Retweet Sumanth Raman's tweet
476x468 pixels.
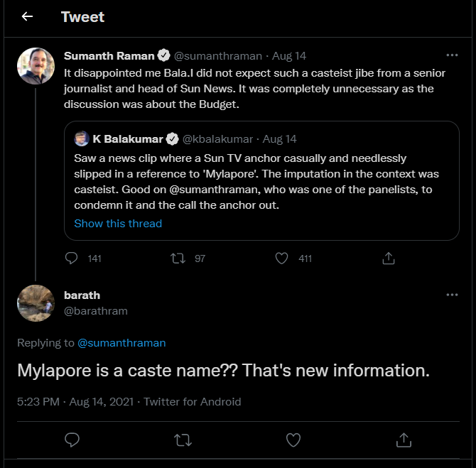click(178, 258)
